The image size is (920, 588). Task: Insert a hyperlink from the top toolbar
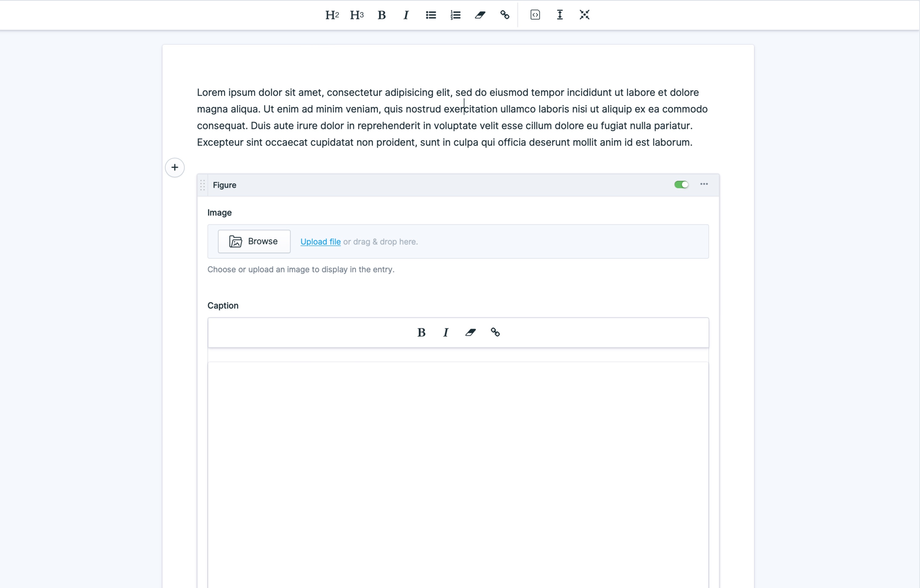504,15
